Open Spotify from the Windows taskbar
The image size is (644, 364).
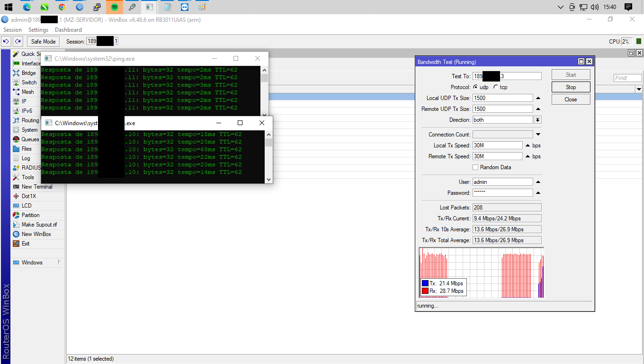[115, 7]
